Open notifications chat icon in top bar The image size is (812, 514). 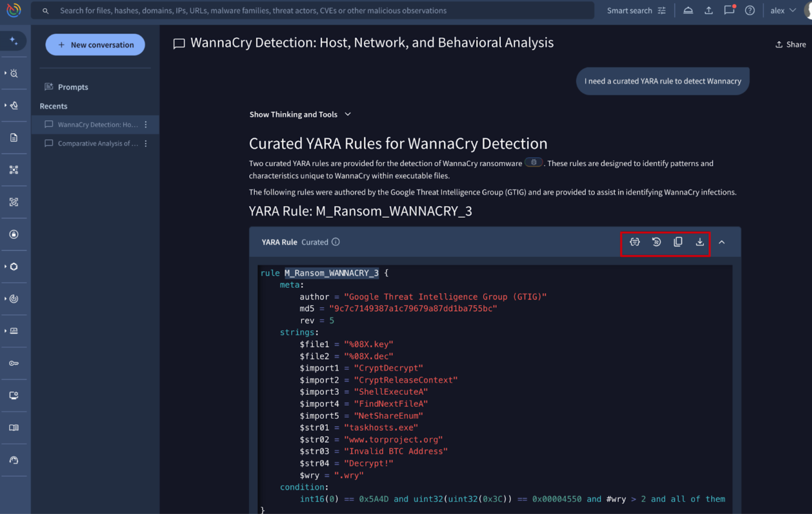(729, 10)
